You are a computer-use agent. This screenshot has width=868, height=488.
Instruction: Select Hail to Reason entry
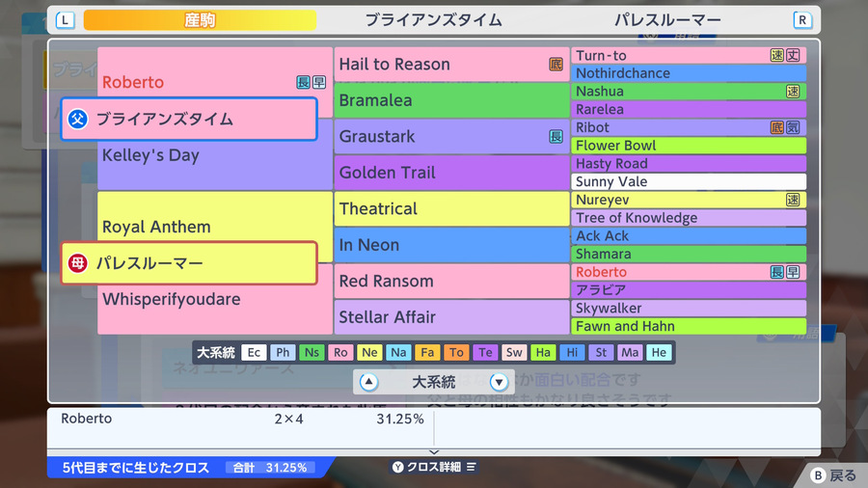[451, 65]
